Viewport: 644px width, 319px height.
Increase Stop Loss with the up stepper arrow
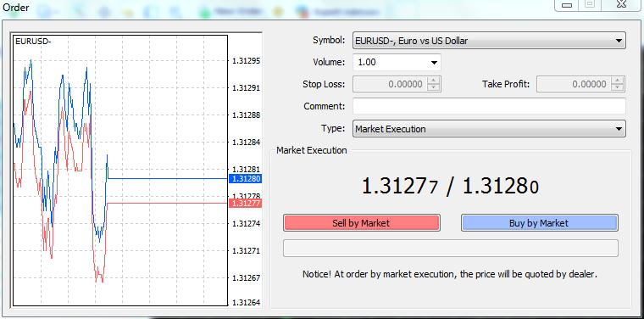click(x=434, y=80)
